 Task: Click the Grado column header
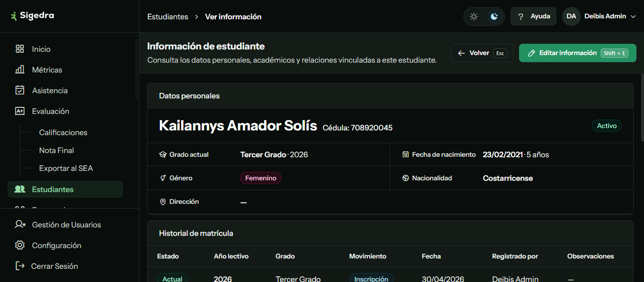point(285,256)
